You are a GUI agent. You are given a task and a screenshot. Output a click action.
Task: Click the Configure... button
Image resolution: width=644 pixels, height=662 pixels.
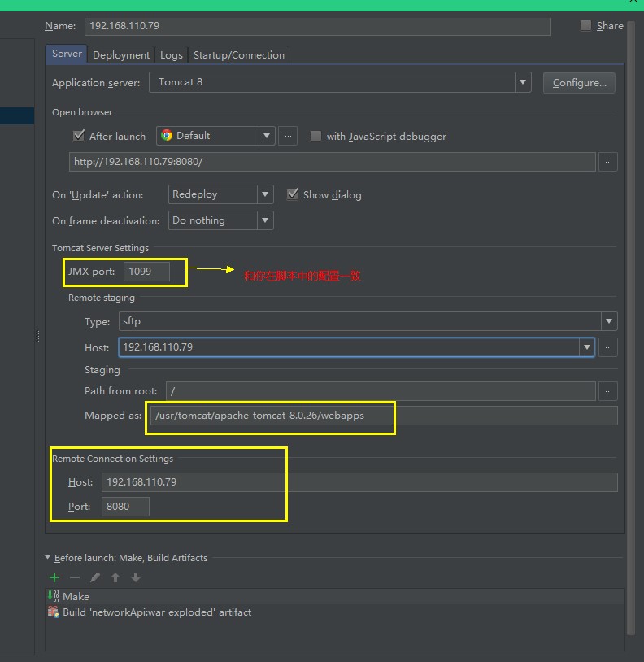click(x=579, y=83)
